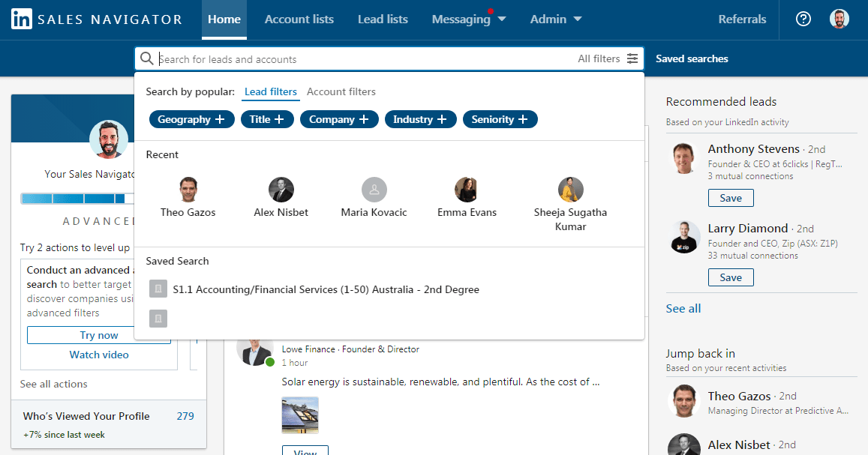Select Sheeja Sugatha Kumar avatar
Screen dimensions: 868x455
(x=571, y=190)
